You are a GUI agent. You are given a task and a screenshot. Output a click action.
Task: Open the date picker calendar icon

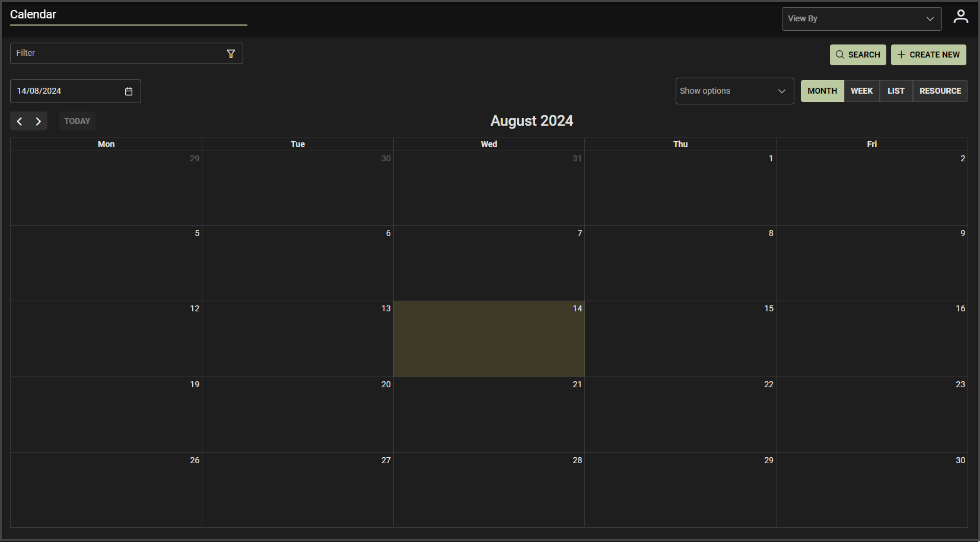129,91
